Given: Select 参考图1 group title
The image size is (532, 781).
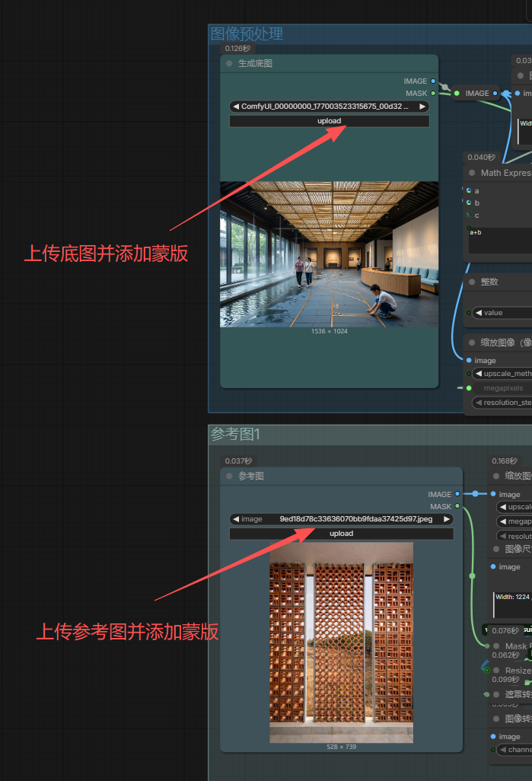Looking at the screenshot, I should 235,435.
